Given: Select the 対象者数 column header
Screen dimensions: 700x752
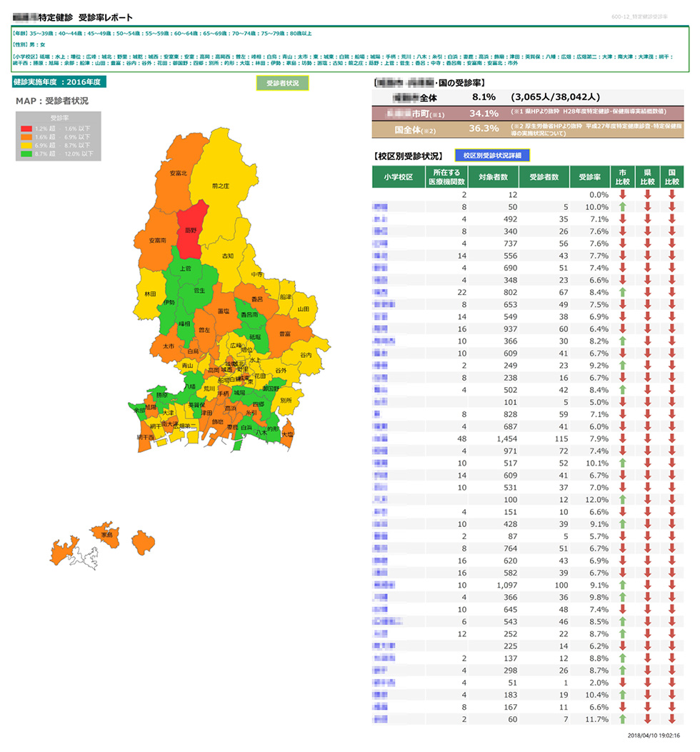Looking at the screenshot, I should tap(494, 177).
